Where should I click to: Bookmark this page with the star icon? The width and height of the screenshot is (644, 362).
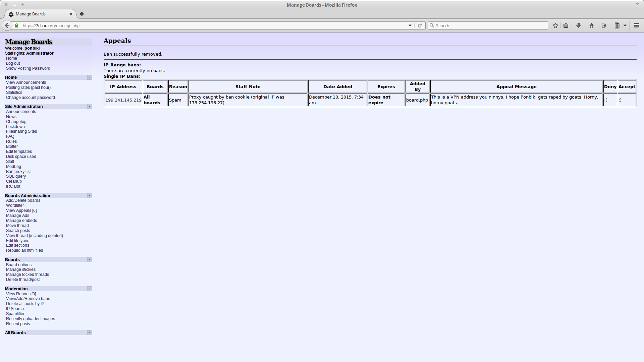point(555,25)
